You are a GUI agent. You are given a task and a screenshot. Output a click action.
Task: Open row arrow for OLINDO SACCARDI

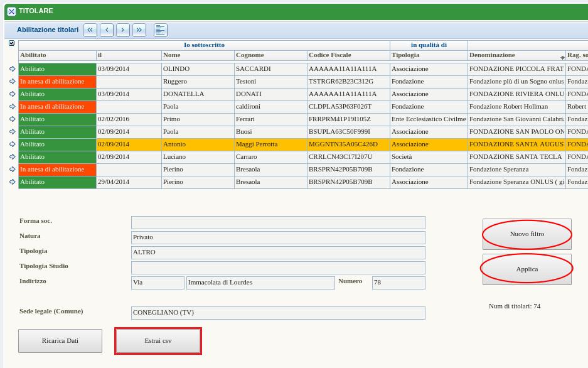pyautogui.click(x=13, y=69)
